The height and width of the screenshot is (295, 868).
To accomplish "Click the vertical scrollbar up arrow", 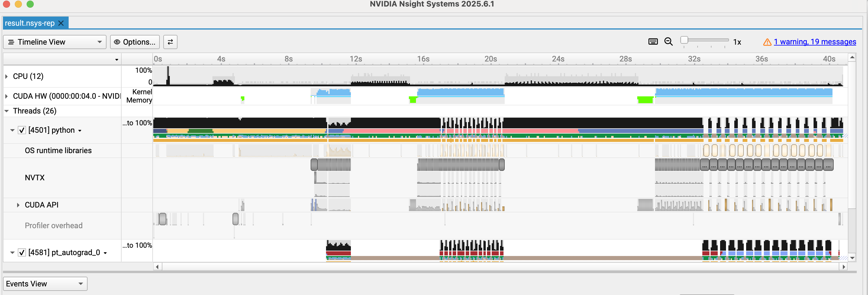I will 852,58.
